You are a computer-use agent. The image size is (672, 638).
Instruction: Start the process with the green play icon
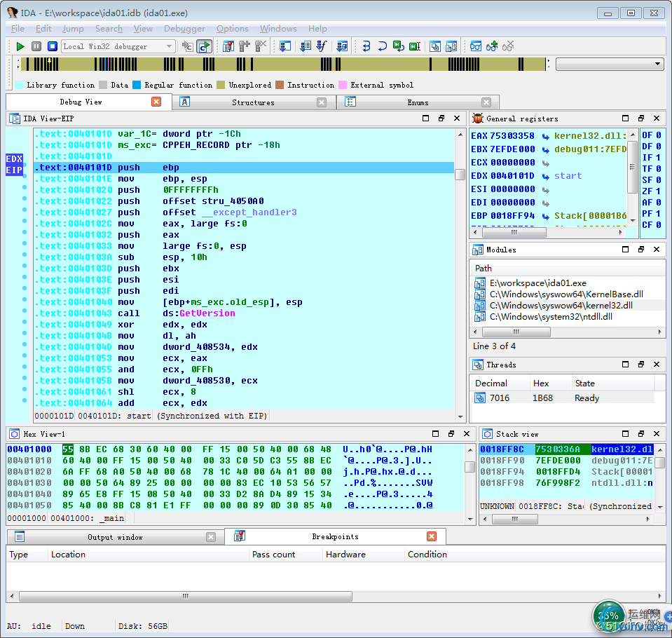click(20, 46)
